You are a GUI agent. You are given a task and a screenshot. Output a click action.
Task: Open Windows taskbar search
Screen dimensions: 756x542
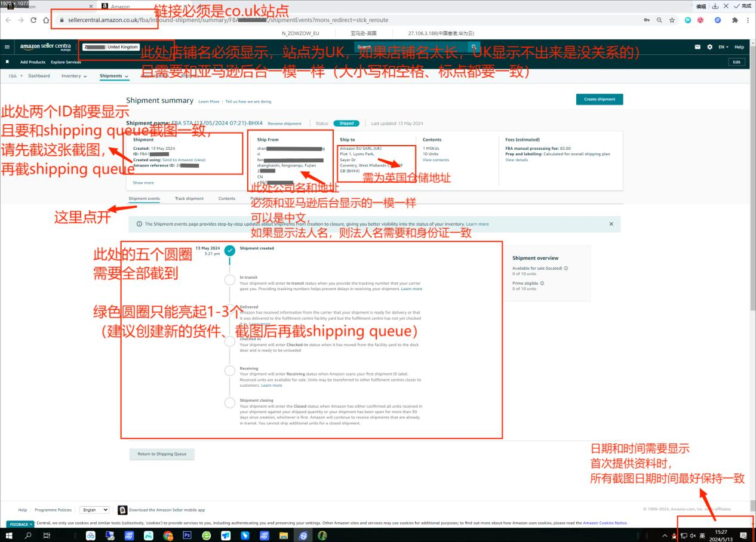point(28,535)
